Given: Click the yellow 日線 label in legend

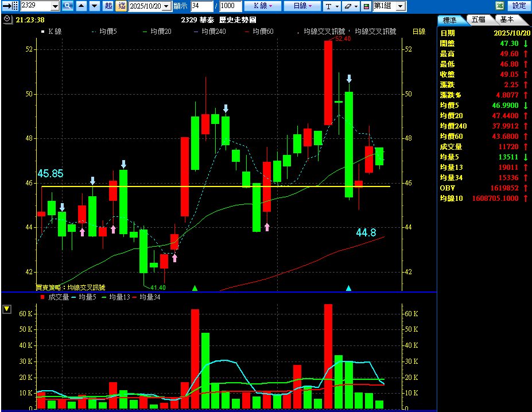Looking at the screenshot, I should pyautogui.click(x=419, y=32).
